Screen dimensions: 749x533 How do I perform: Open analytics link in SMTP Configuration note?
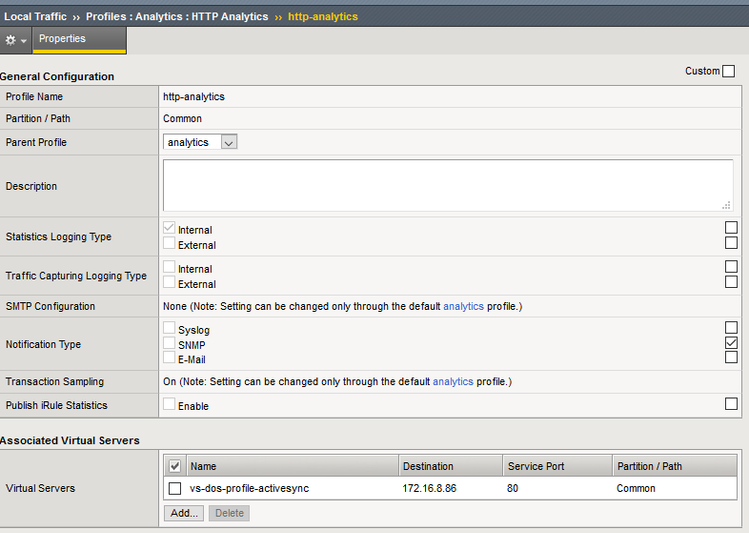pos(463,306)
